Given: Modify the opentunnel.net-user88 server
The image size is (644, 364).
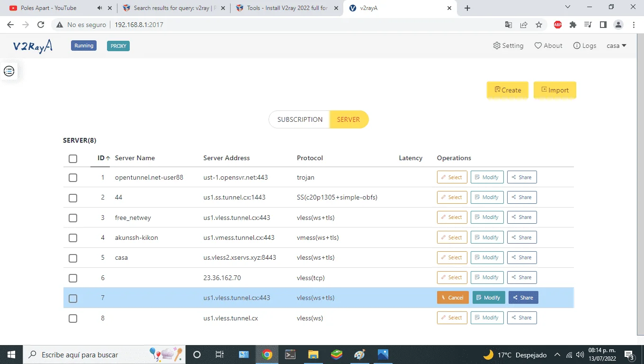Looking at the screenshot, I should coord(487,177).
